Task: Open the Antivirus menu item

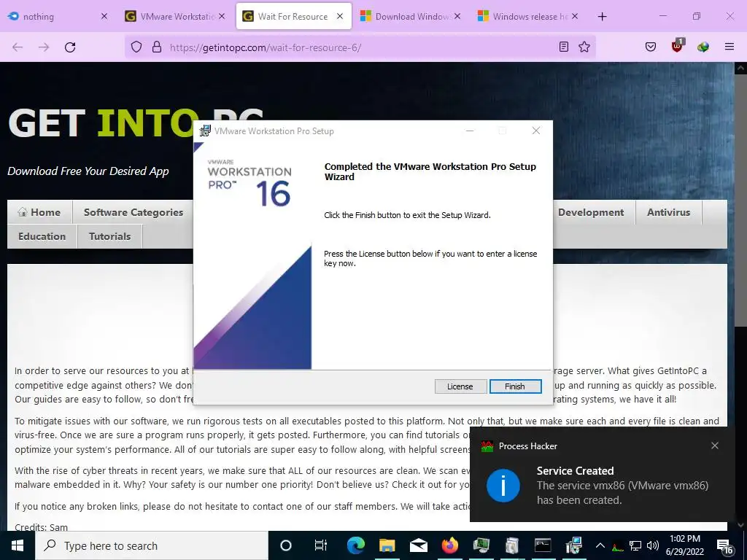Action: 668,212
